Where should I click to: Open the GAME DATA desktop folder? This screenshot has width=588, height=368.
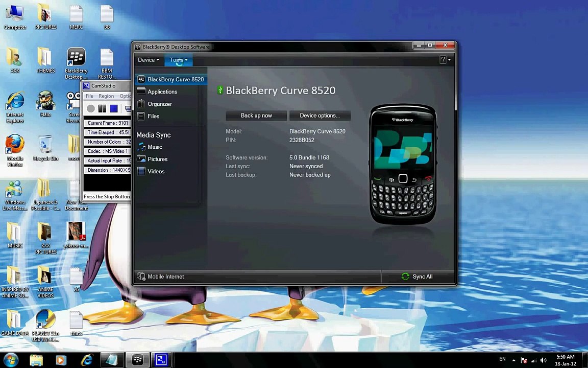pos(15,322)
